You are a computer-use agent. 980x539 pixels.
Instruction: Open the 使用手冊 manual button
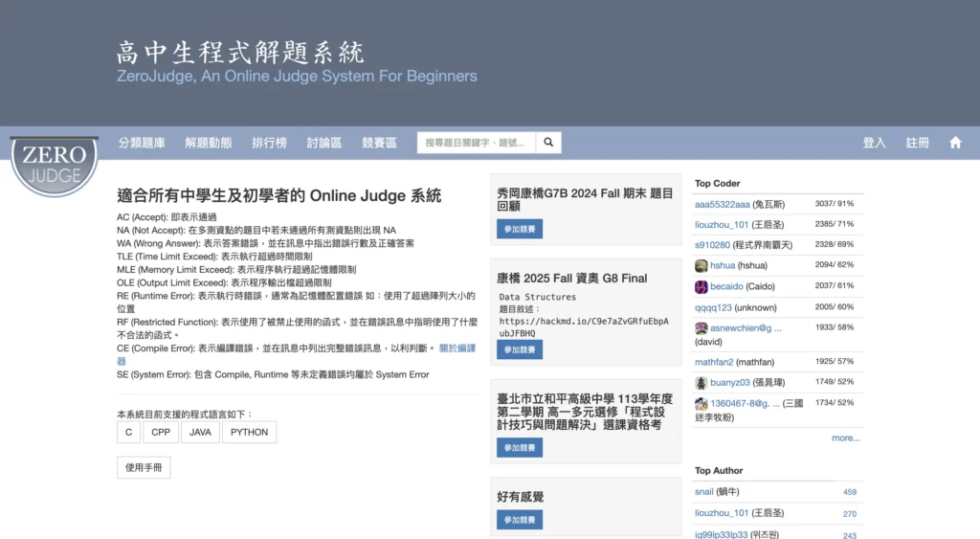point(144,467)
